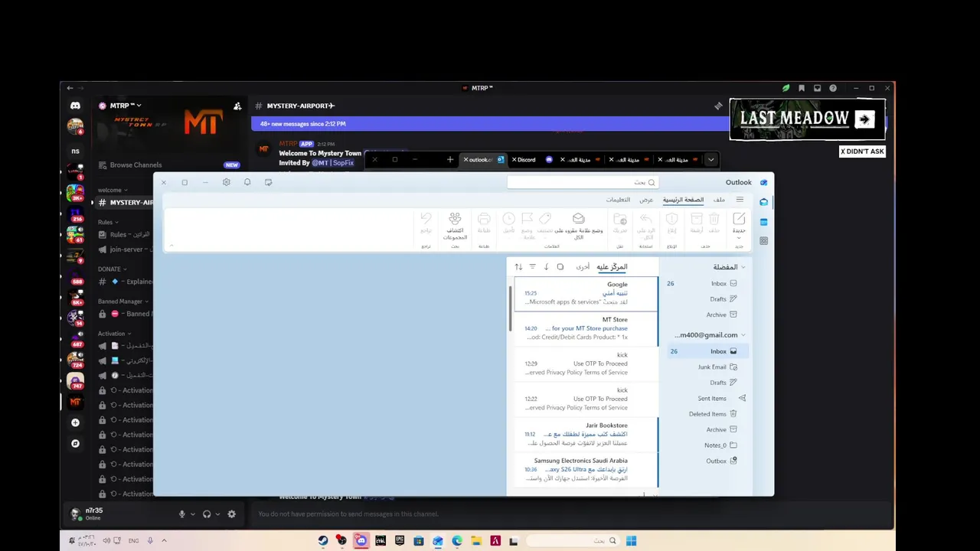Collapse the Banned Manager category in Discord
Image resolution: width=980 pixels, height=551 pixels.
coord(122,302)
